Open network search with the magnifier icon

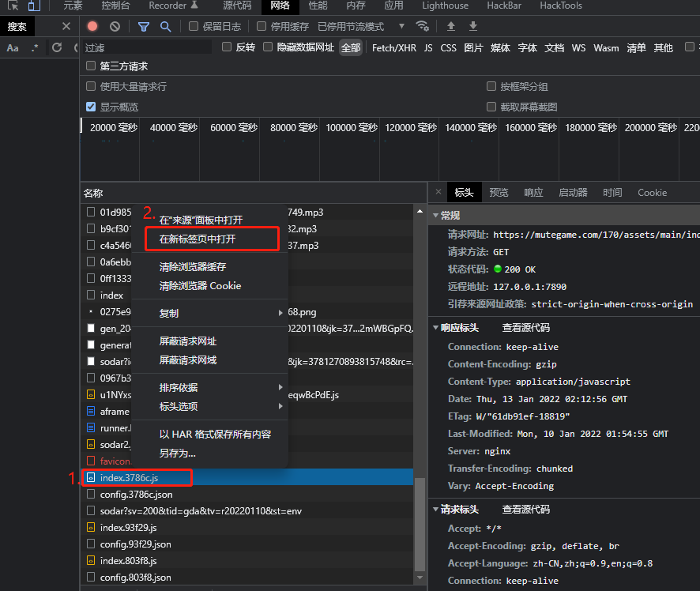(x=165, y=26)
